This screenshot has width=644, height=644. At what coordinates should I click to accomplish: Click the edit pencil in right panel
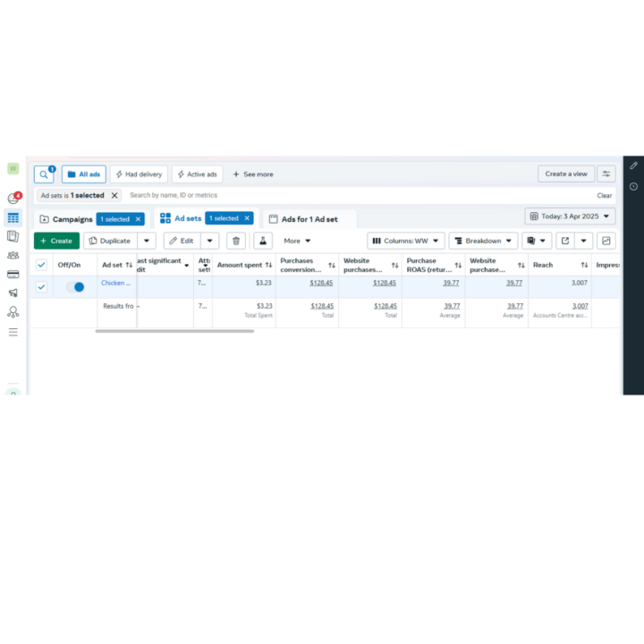[633, 165]
